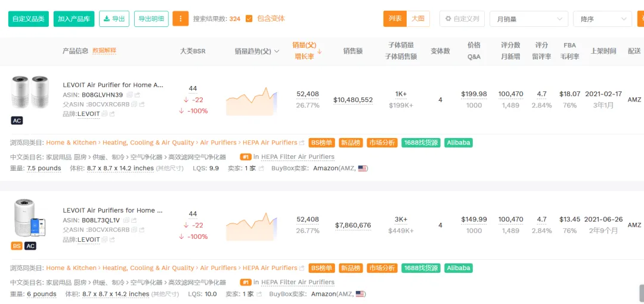Click the 导出 export button
The width and height of the screenshot is (644, 304).
114,19
